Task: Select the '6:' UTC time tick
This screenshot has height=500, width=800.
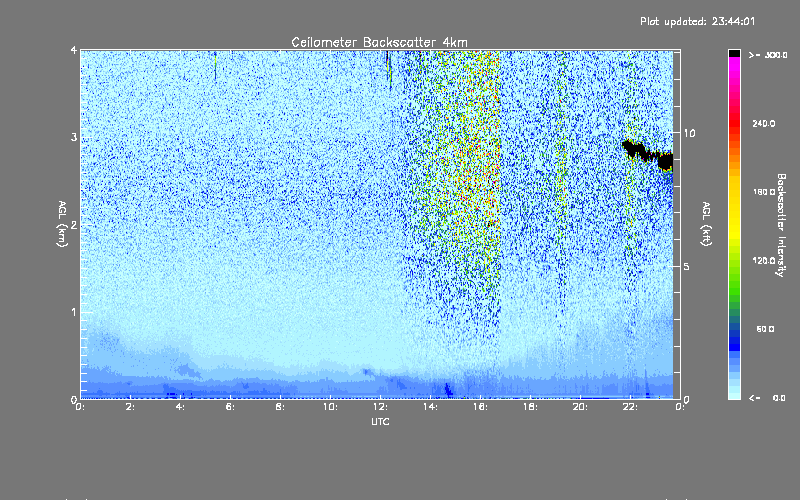Action: (x=231, y=407)
